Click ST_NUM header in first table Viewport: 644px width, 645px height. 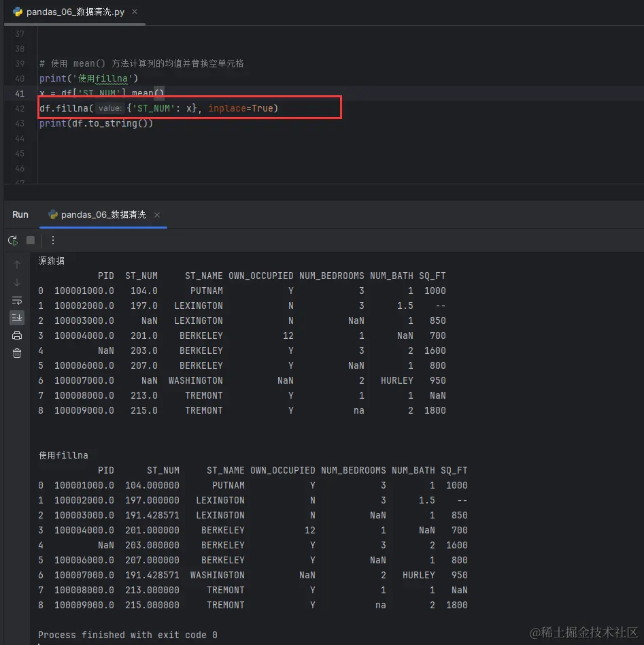pos(141,276)
